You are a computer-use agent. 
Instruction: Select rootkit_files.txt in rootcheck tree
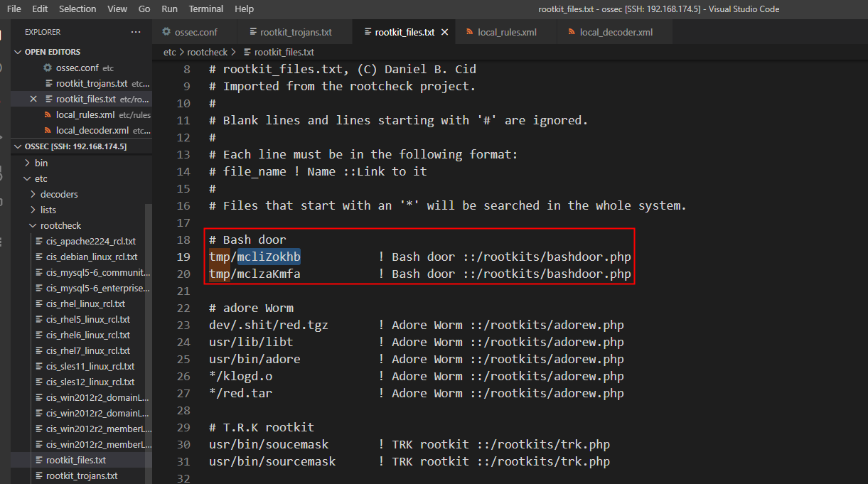pos(77,461)
